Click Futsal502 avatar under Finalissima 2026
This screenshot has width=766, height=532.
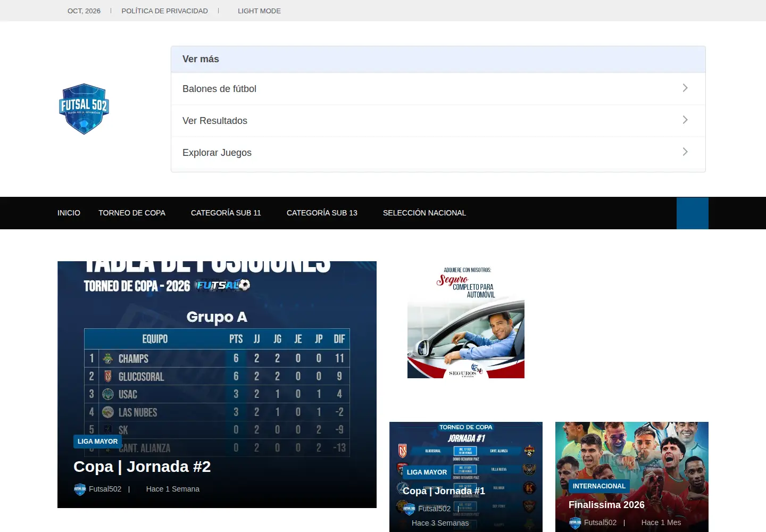click(x=575, y=522)
